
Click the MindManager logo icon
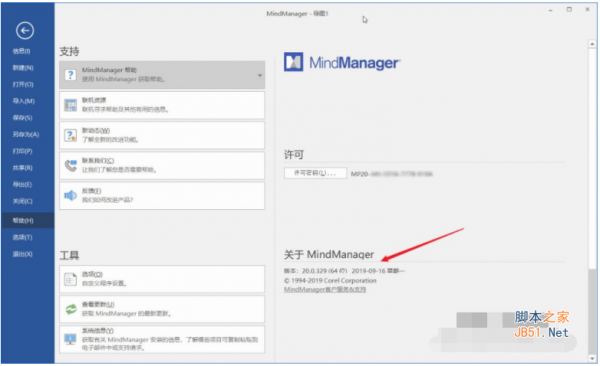click(293, 62)
